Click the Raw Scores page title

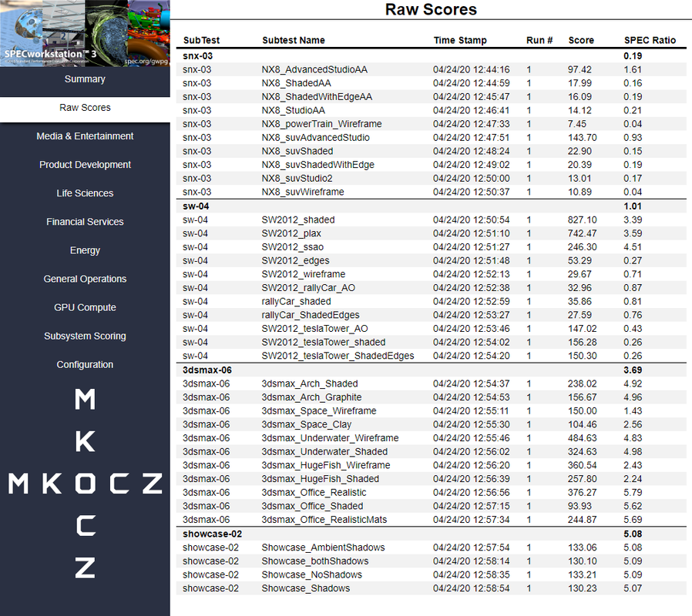[x=431, y=9]
